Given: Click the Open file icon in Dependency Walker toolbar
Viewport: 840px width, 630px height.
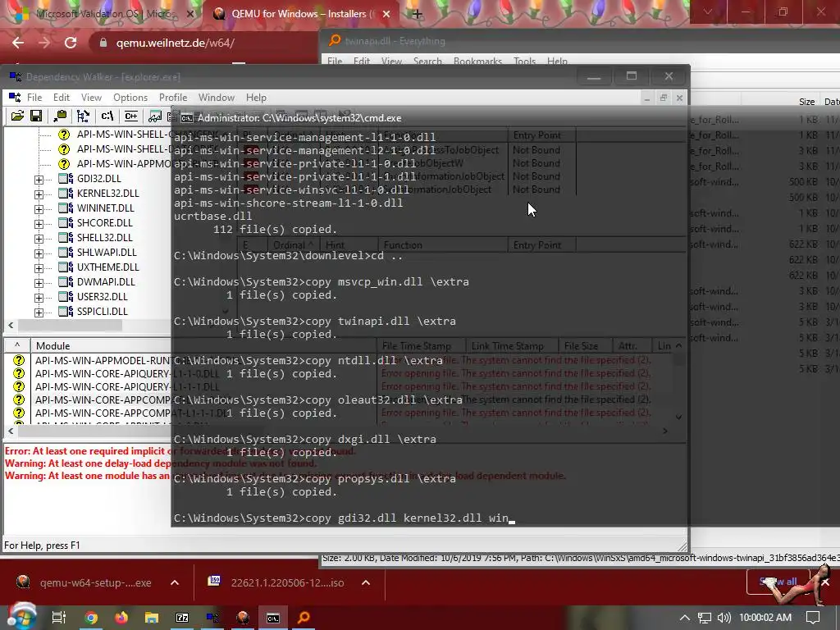Looking at the screenshot, I should 17,116.
